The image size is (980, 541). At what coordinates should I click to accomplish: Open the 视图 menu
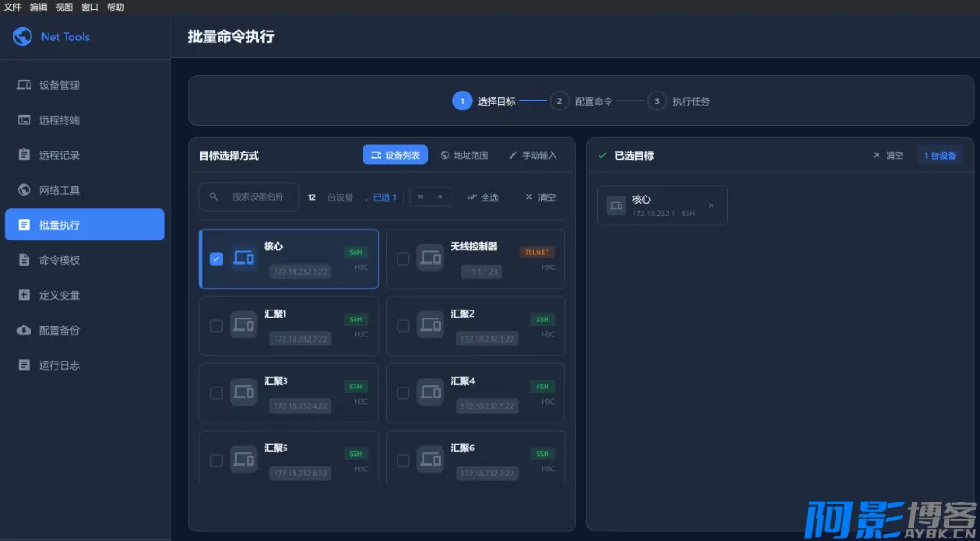coord(64,7)
